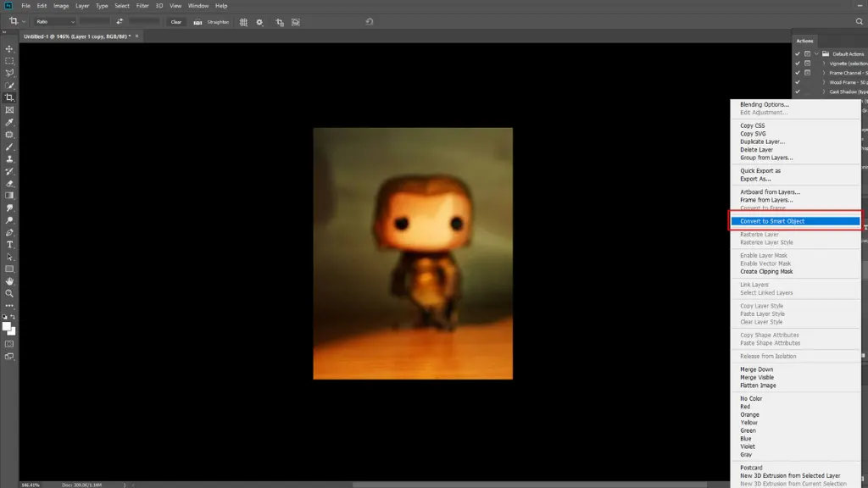
Task: Expand the Cast Shadow action
Action: [824, 91]
